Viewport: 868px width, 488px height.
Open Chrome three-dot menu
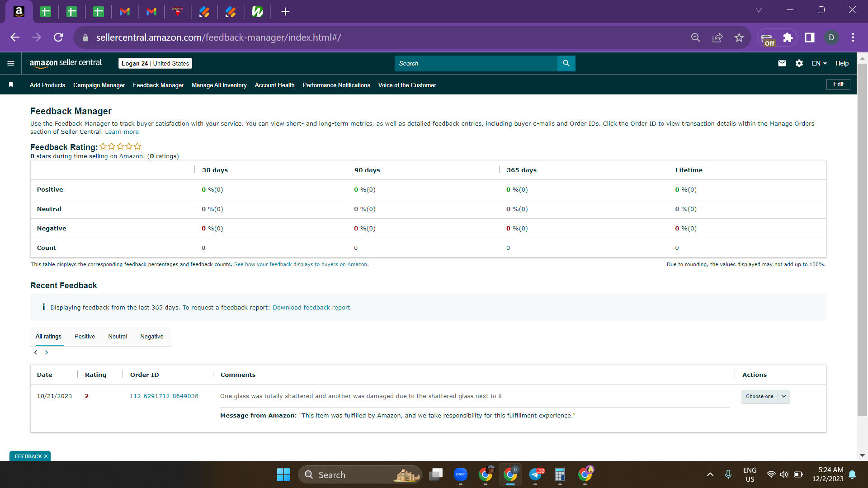click(x=853, y=38)
